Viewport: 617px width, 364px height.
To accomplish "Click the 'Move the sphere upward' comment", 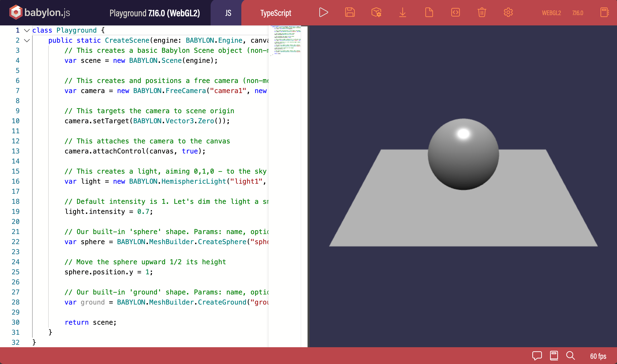I will coord(145,262).
